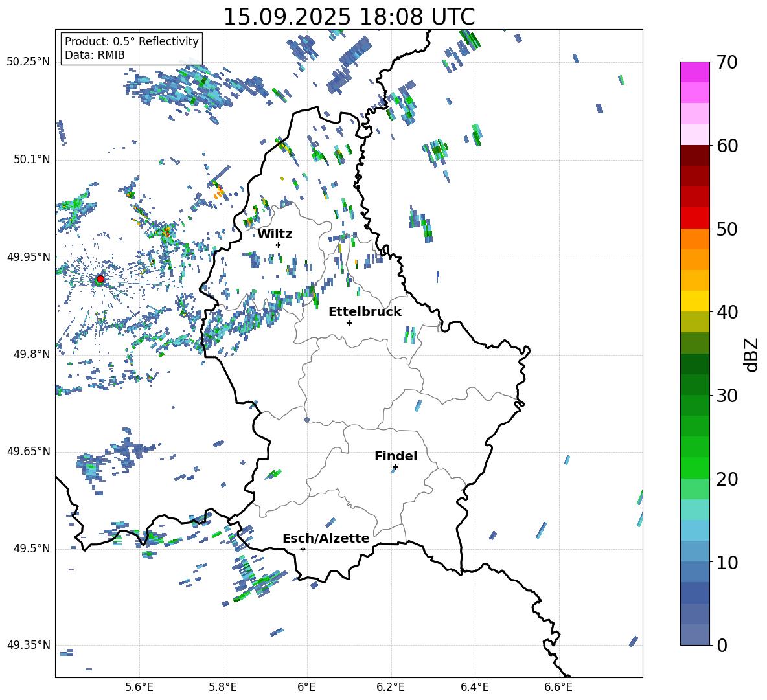Click the 6.6°E longitude label
The height and width of the screenshot is (700, 767).
(x=558, y=687)
